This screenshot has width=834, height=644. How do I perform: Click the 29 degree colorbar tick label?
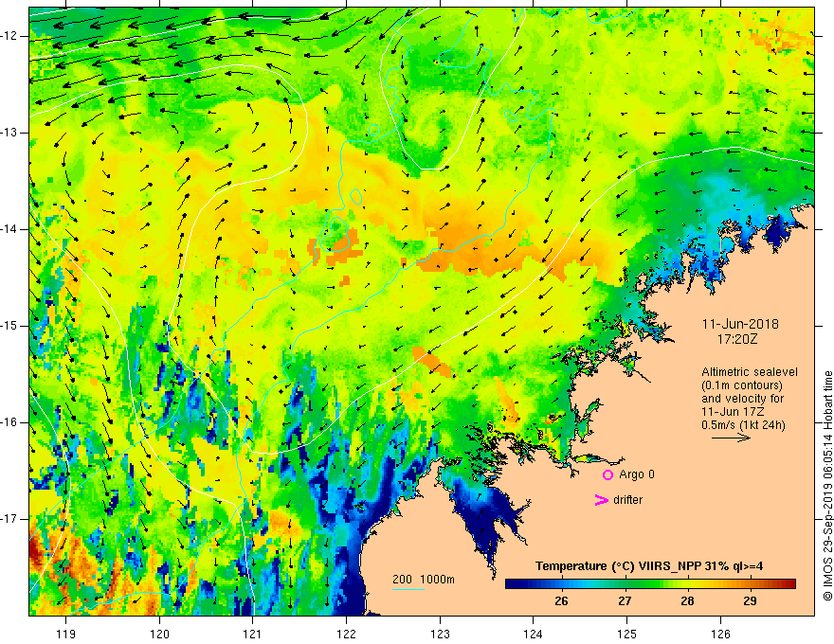[750, 601]
